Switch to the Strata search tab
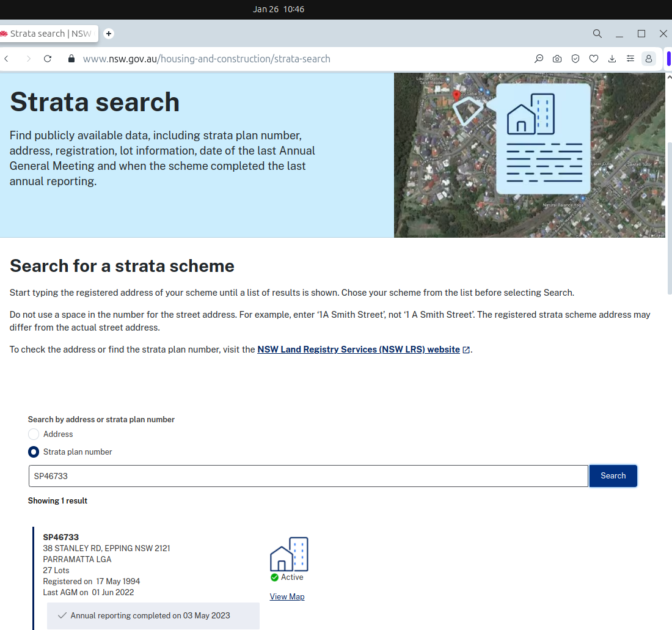672x630 pixels. (49, 34)
